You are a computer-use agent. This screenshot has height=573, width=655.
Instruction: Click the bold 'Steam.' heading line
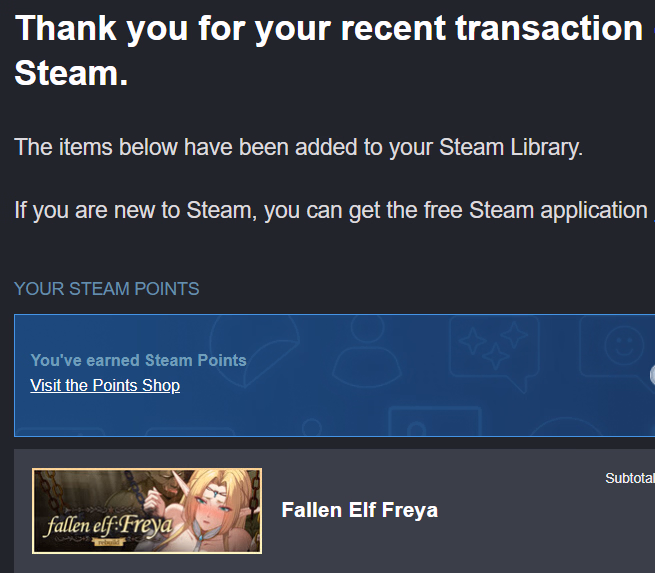coord(71,73)
